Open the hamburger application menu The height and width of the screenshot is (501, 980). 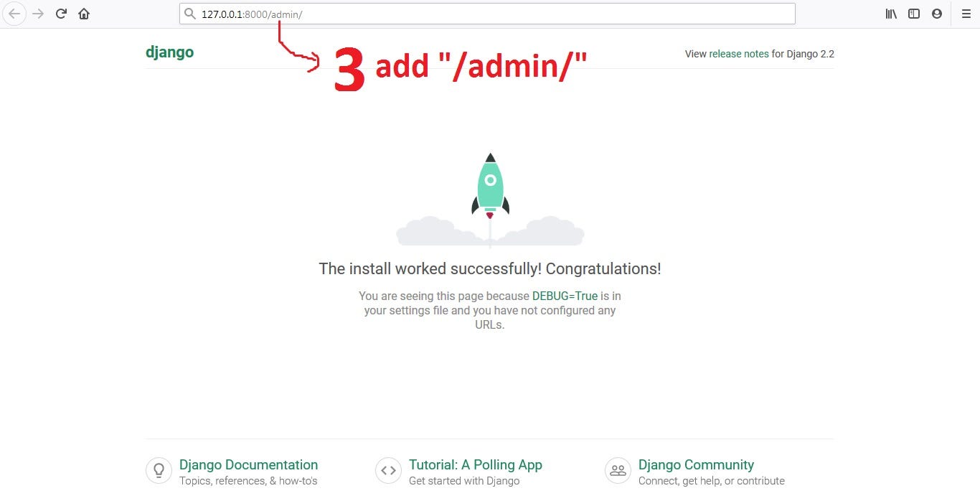tap(966, 14)
